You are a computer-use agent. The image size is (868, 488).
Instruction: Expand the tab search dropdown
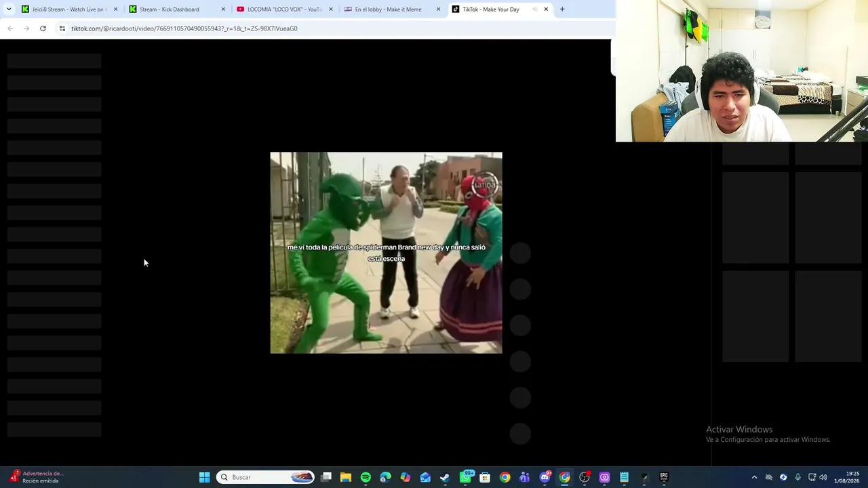coord(9,9)
